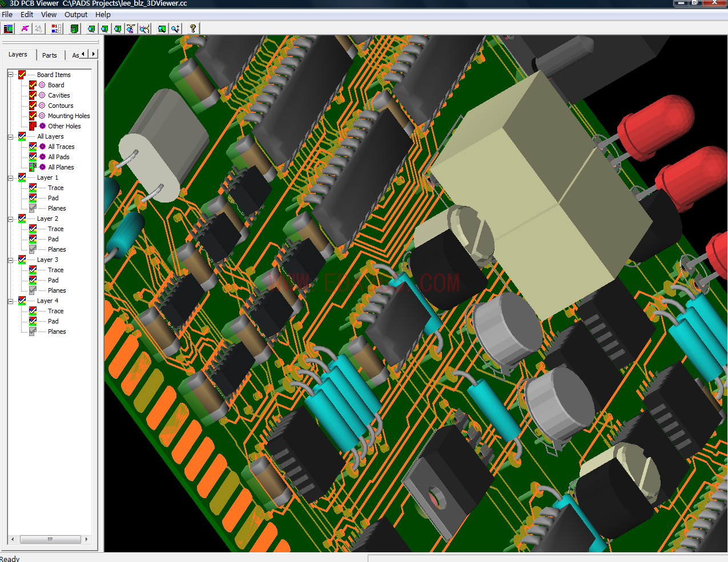Switch to the Parts tab
728x562 pixels.
point(50,55)
